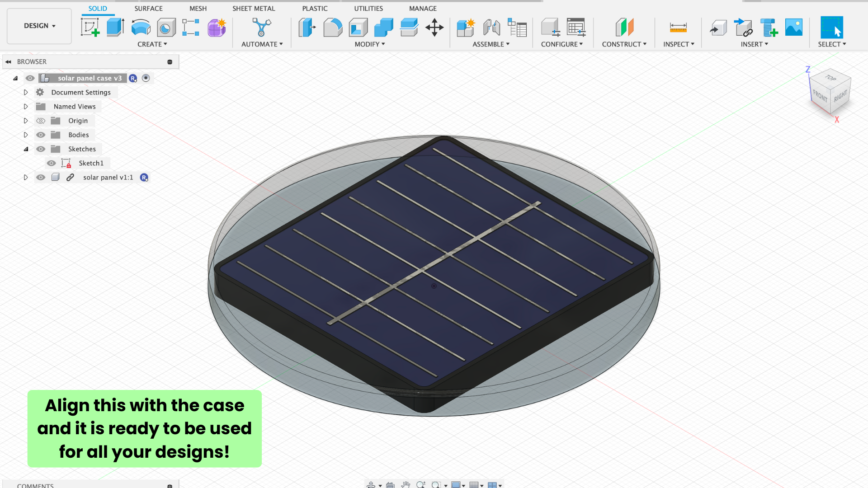Select the Create Sketch tool
The image size is (868, 488).
pyautogui.click(x=90, y=28)
